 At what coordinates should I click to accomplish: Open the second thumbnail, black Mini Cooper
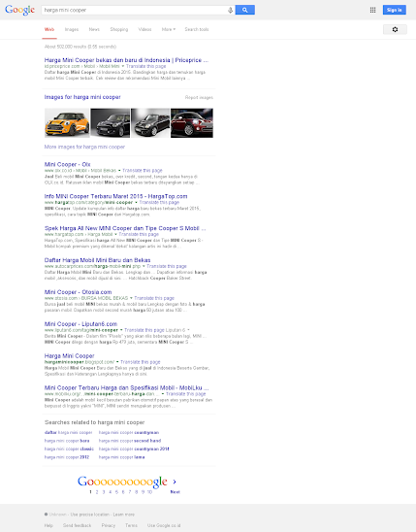(x=111, y=123)
